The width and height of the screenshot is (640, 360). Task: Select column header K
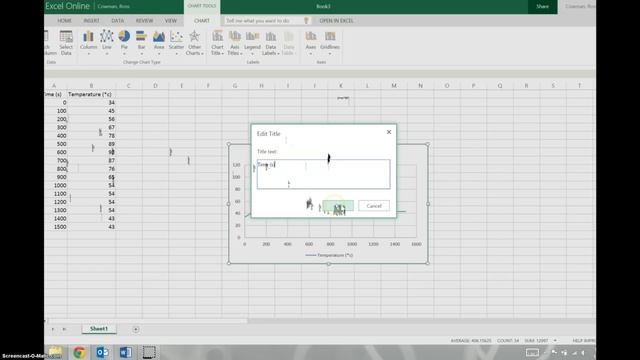point(341,85)
